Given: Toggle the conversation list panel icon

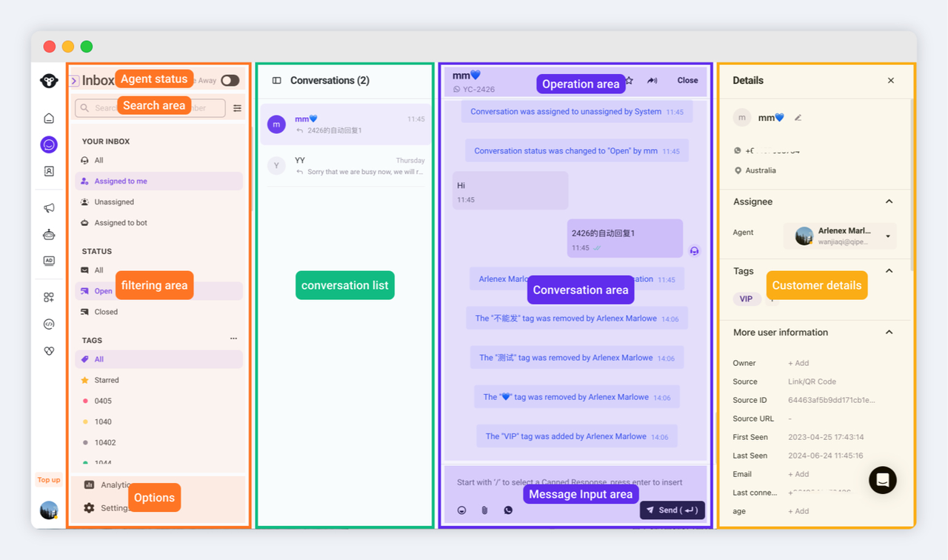Looking at the screenshot, I should [276, 81].
